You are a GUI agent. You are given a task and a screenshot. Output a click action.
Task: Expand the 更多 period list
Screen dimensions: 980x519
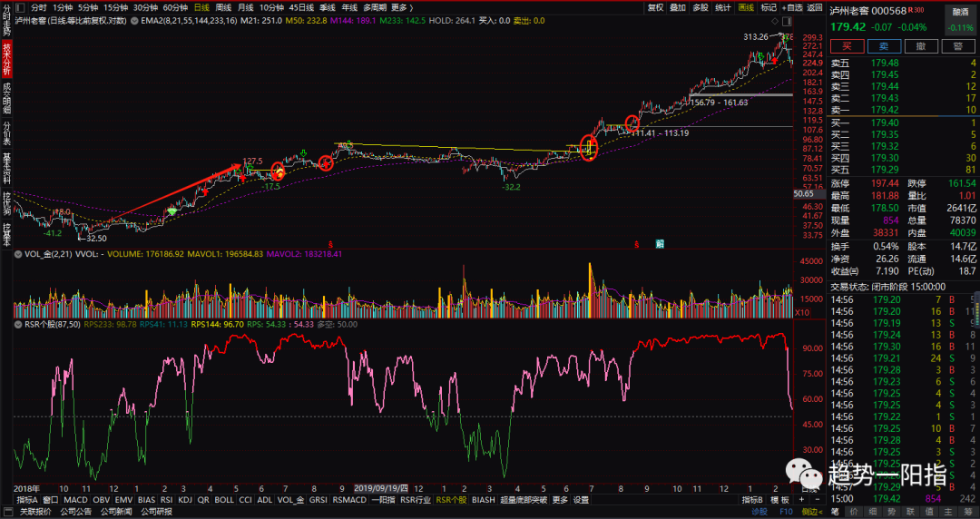click(x=402, y=7)
